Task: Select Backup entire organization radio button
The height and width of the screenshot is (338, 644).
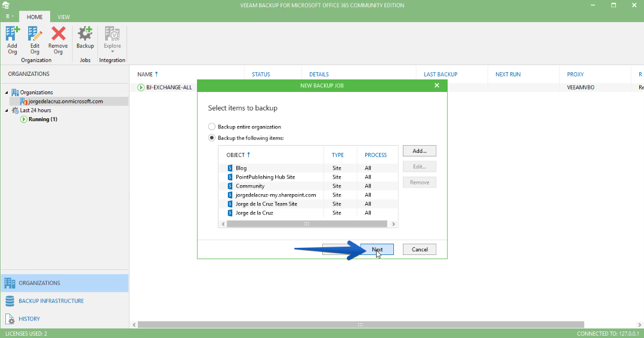Action: [211, 127]
